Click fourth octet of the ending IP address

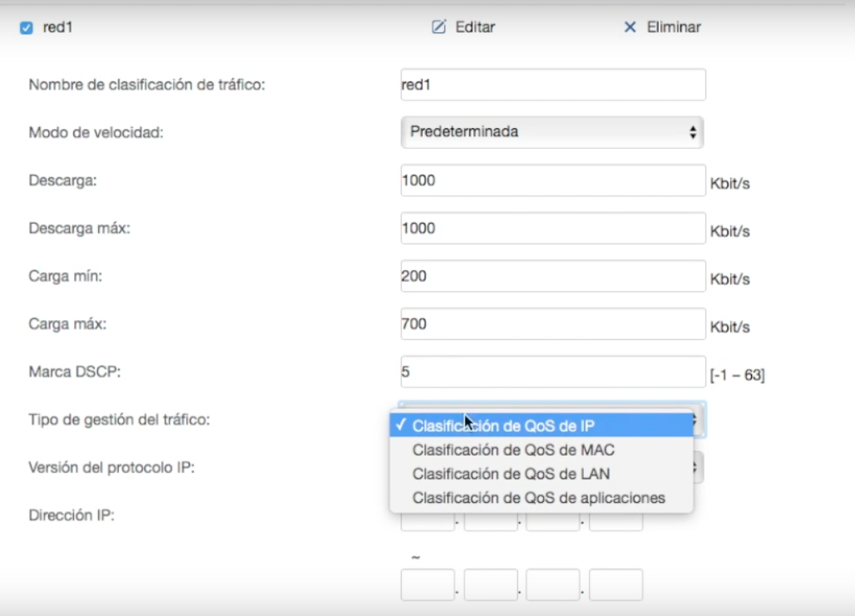click(x=615, y=584)
